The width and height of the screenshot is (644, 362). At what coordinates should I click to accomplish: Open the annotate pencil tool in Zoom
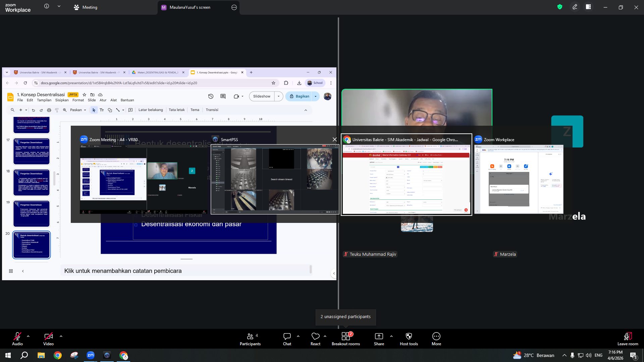pyautogui.click(x=575, y=7)
